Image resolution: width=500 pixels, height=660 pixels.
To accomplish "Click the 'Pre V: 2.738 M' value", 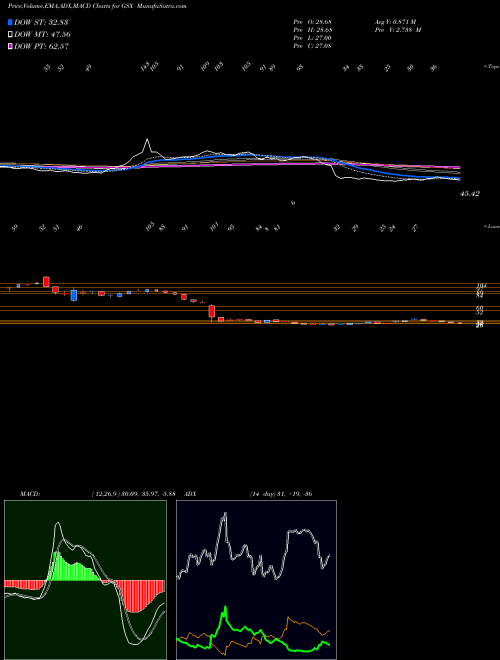I will [397, 29].
